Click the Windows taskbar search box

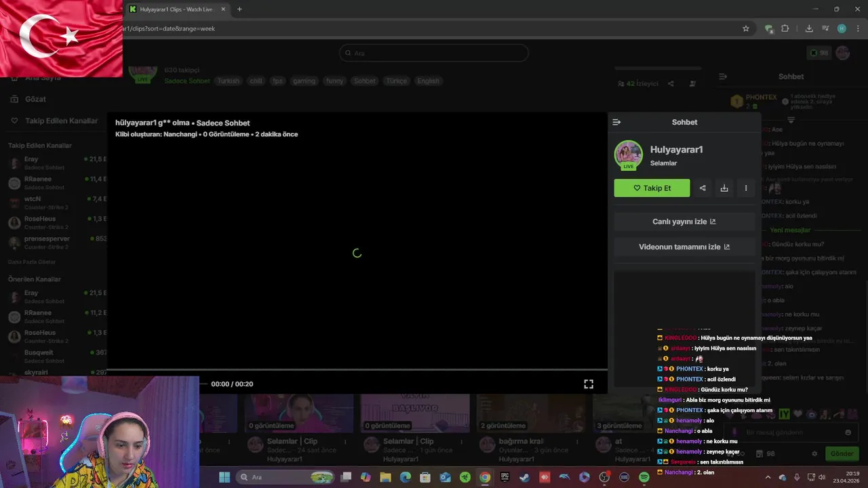coord(285,477)
